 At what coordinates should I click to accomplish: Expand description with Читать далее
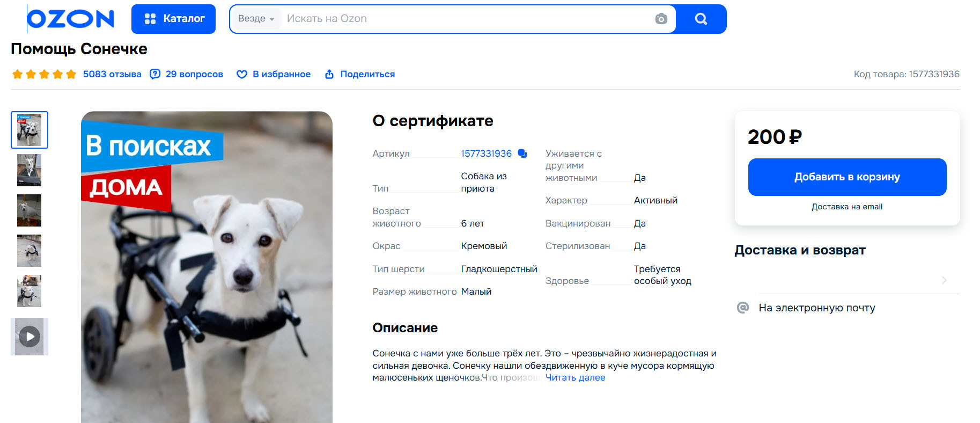[575, 377]
